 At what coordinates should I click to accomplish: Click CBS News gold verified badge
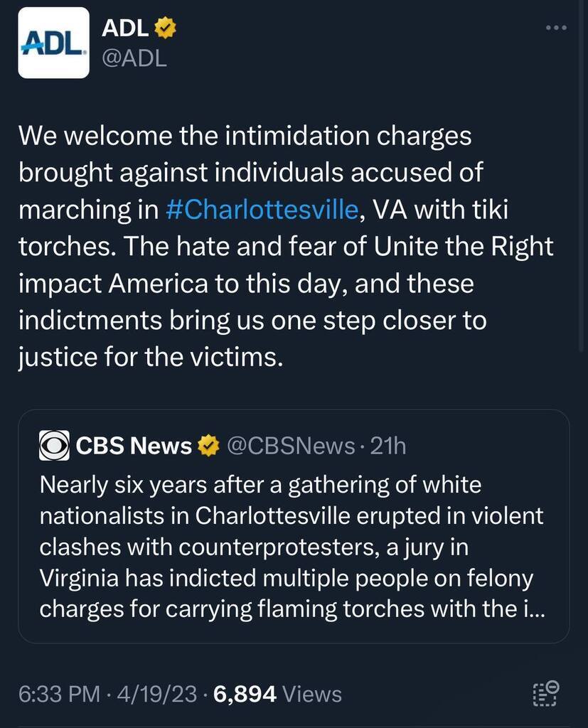pos(207,446)
